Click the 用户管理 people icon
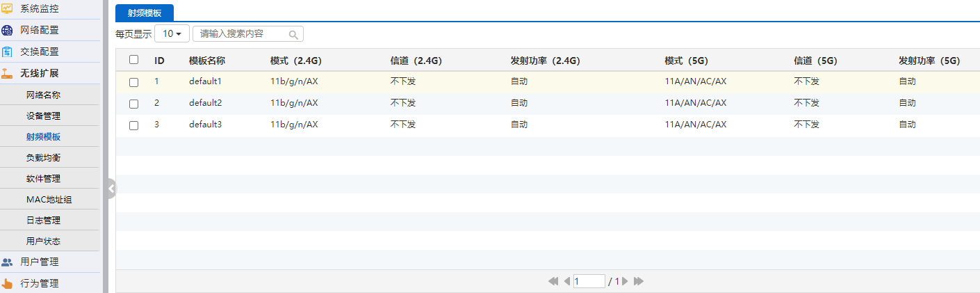The width and height of the screenshot is (980, 293). (7, 262)
